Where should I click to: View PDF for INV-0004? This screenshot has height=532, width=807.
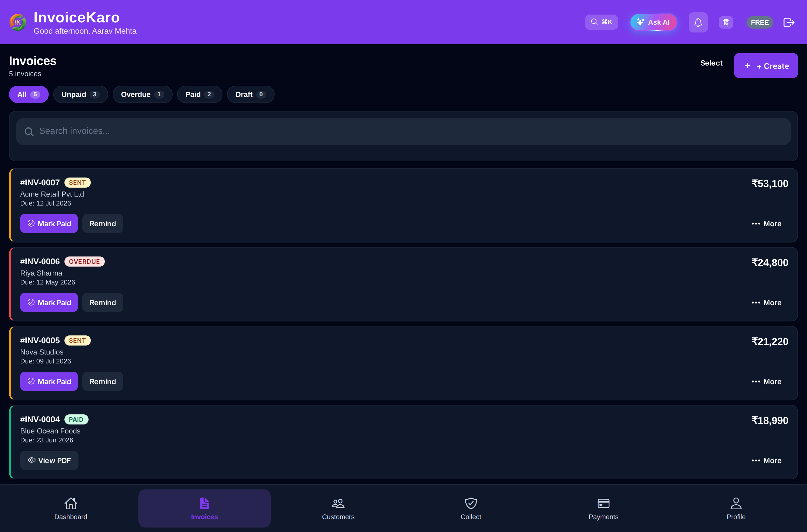(x=49, y=460)
